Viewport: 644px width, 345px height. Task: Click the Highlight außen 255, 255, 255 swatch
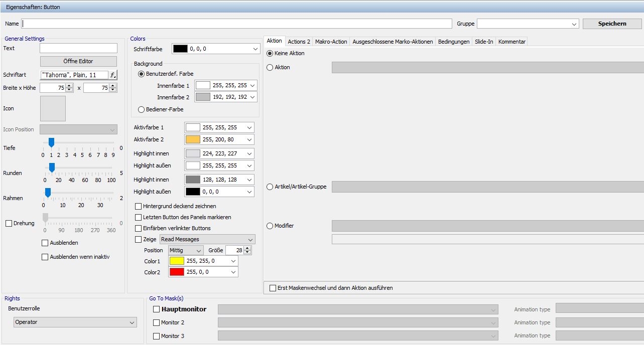tap(193, 165)
